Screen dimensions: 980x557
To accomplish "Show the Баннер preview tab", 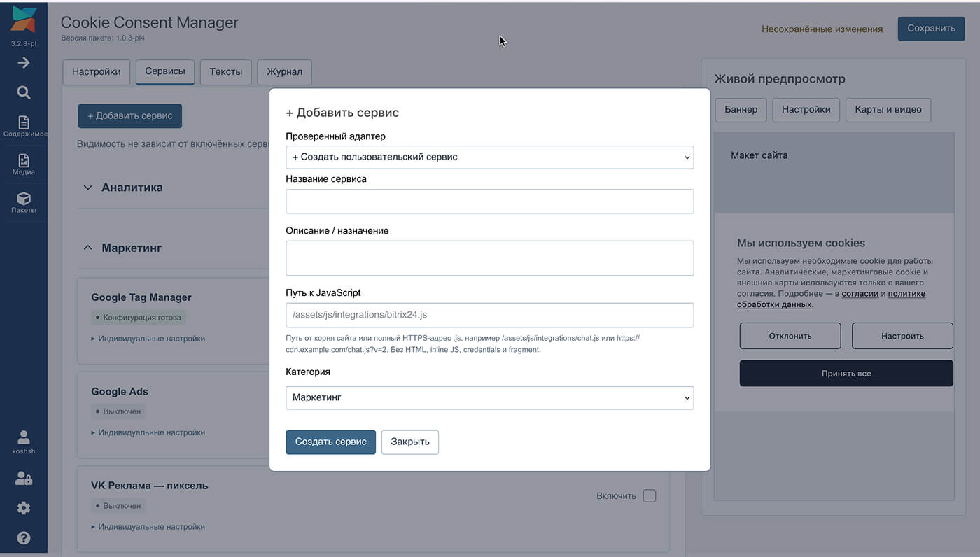I will click(741, 109).
